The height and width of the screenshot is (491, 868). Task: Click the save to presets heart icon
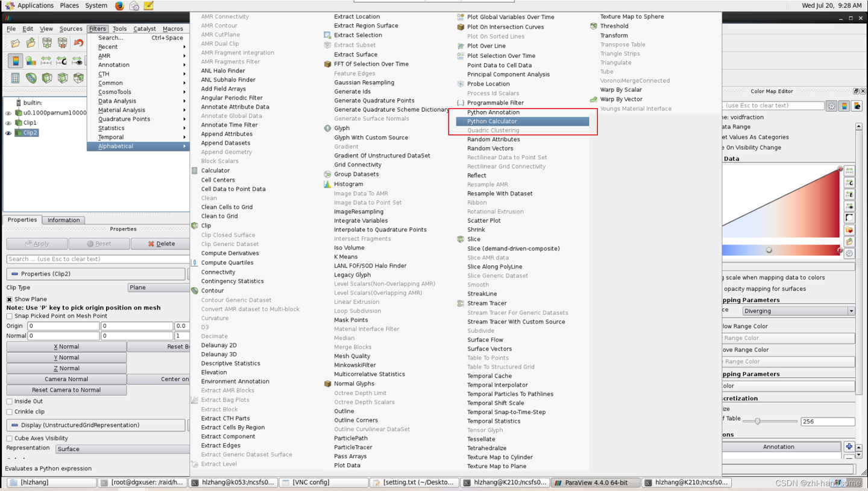click(x=849, y=230)
